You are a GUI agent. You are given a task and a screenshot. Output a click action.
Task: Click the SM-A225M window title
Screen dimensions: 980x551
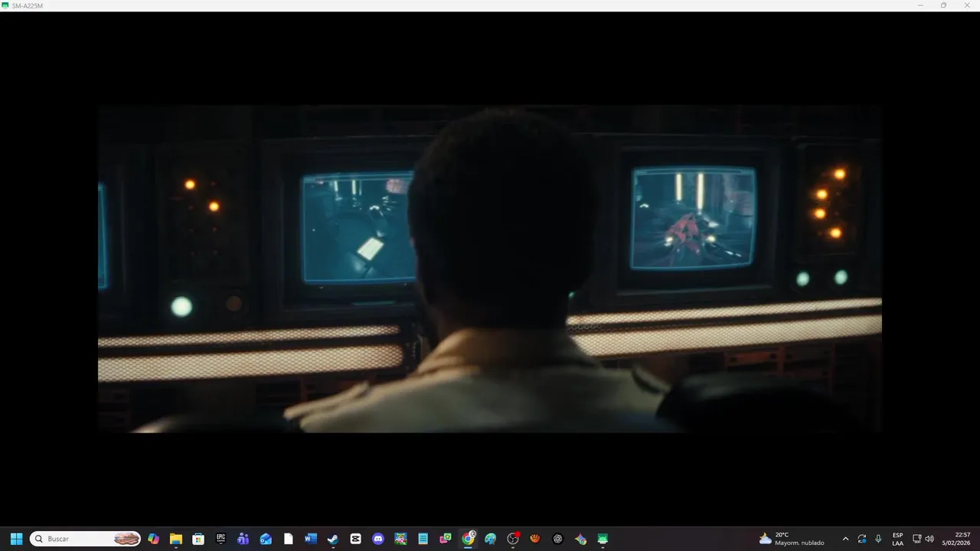coord(28,5)
